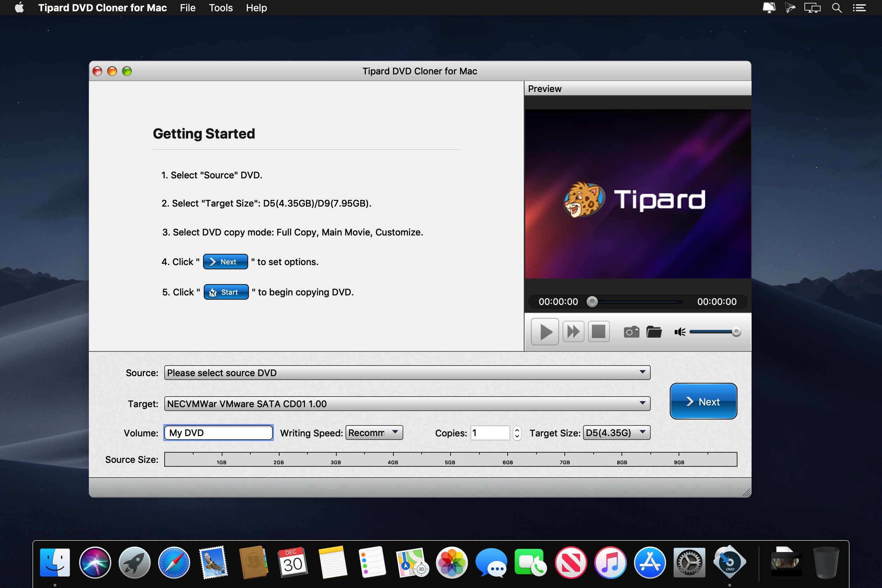Click the large Next button to proceed

(x=702, y=402)
